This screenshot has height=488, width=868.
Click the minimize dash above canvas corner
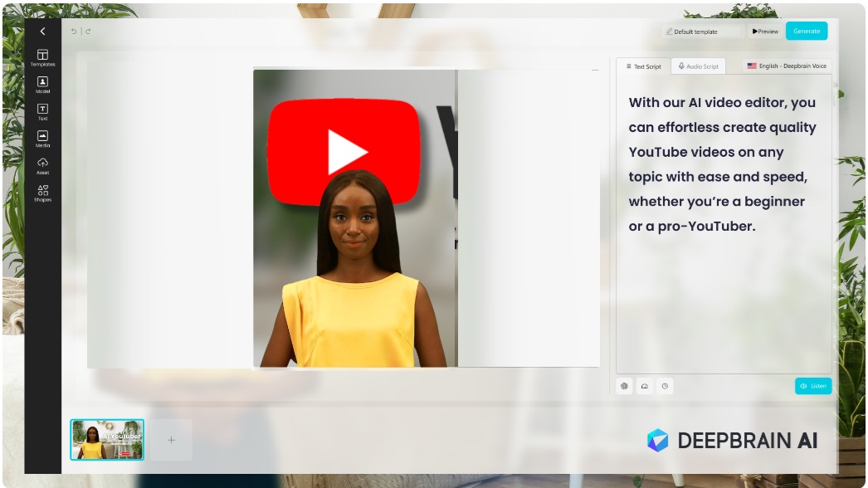pos(595,71)
